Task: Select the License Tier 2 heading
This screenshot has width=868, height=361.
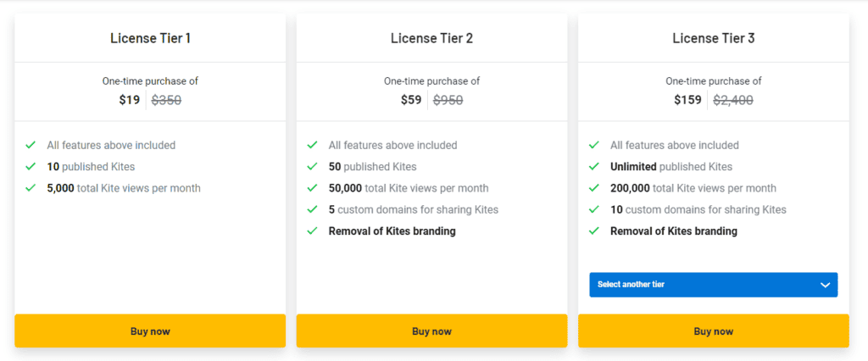Action: pyautogui.click(x=431, y=38)
